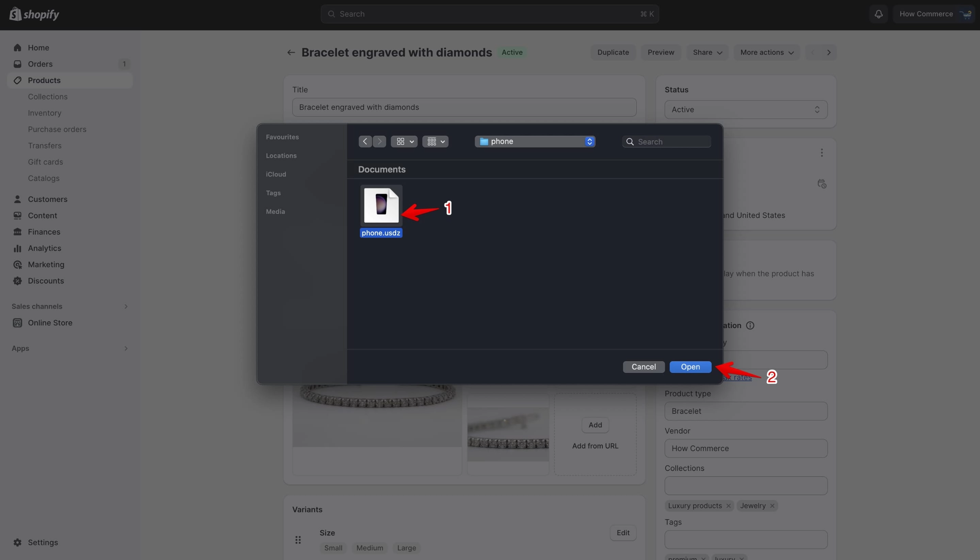980x560 pixels.
Task: Click the schedule calendar icon in publishing card
Action: coord(821,184)
